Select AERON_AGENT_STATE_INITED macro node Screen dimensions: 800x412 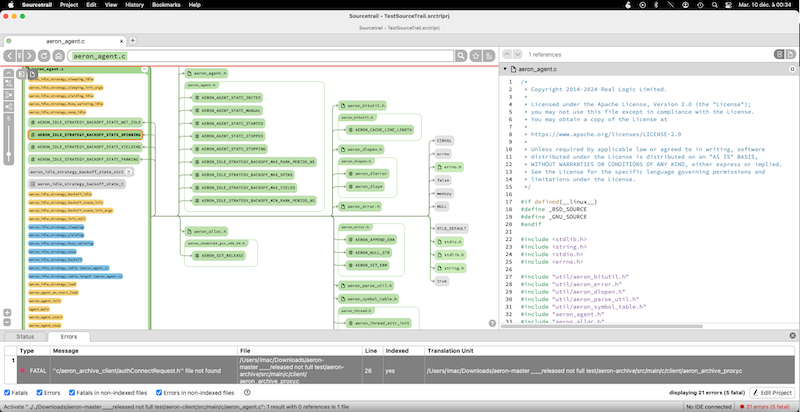click(x=228, y=97)
